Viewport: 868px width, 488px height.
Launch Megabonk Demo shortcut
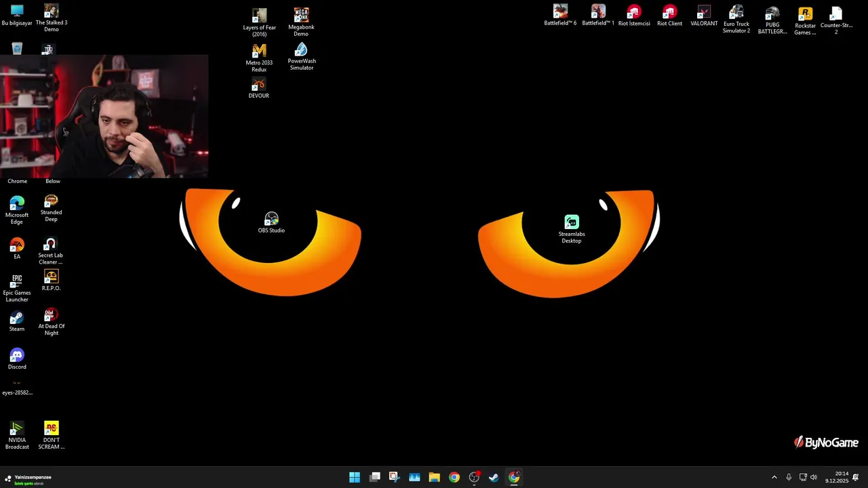(x=301, y=22)
